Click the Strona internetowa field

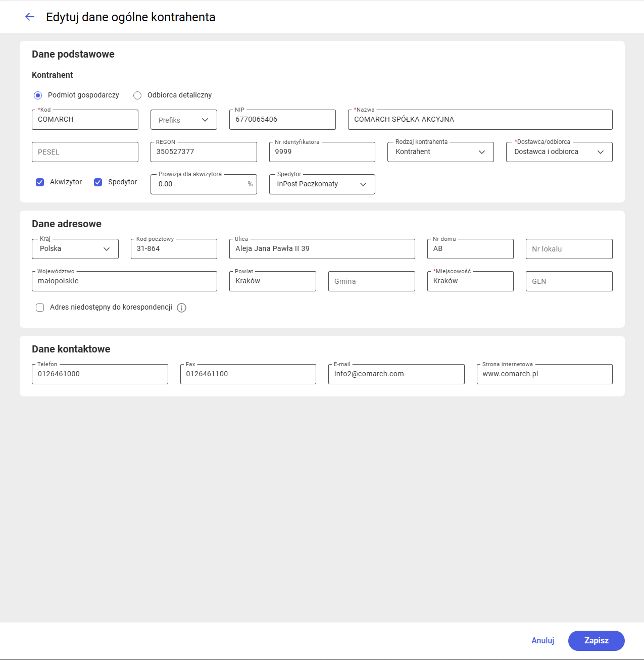point(544,374)
